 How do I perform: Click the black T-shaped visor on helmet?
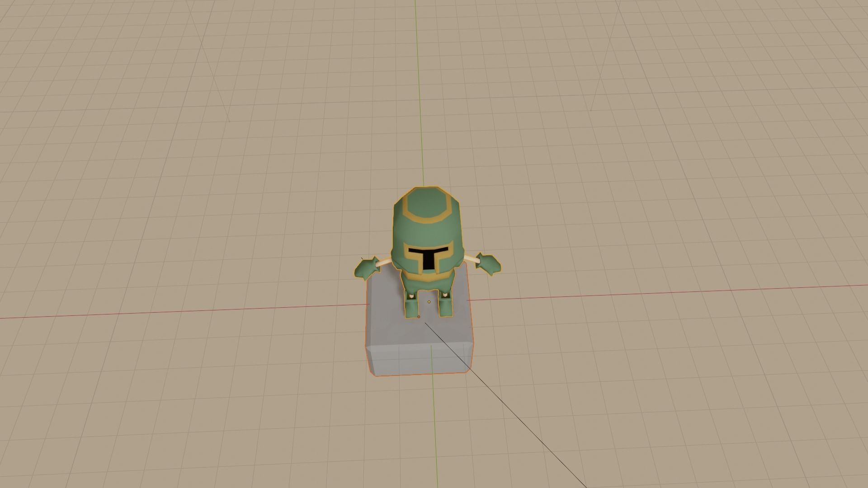click(x=428, y=257)
